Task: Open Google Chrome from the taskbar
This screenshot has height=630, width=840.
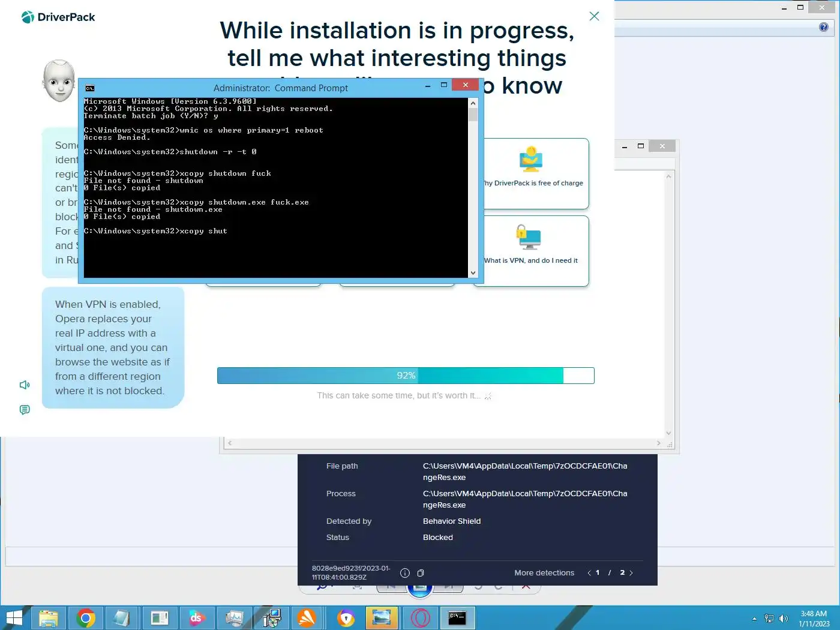Action: [x=86, y=618]
